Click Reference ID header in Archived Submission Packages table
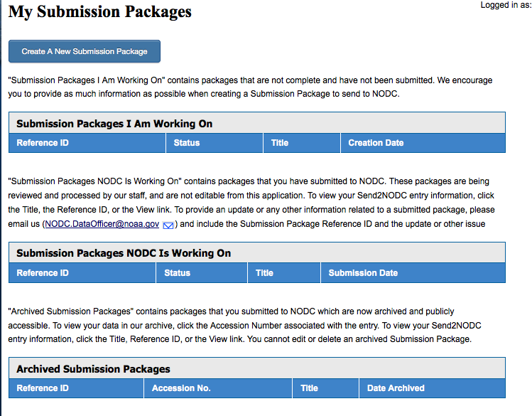 click(x=43, y=388)
